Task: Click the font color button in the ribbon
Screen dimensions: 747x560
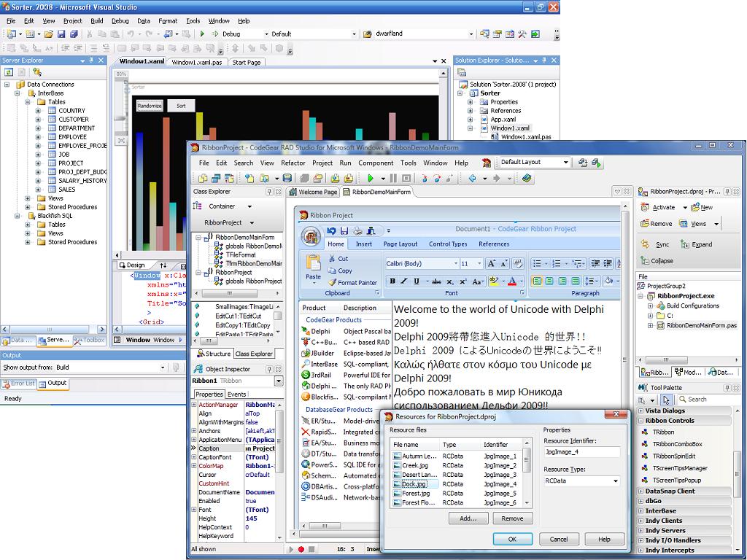Action: coord(511,281)
